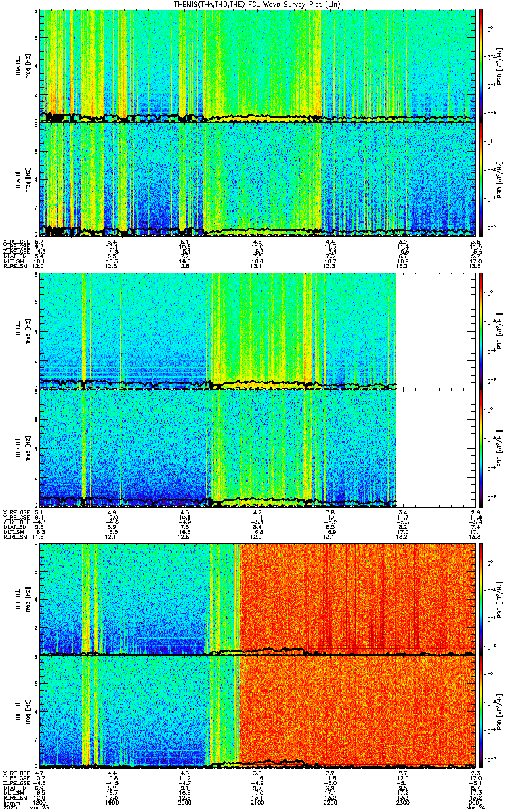Click the 2000 time tick label

[185, 802]
